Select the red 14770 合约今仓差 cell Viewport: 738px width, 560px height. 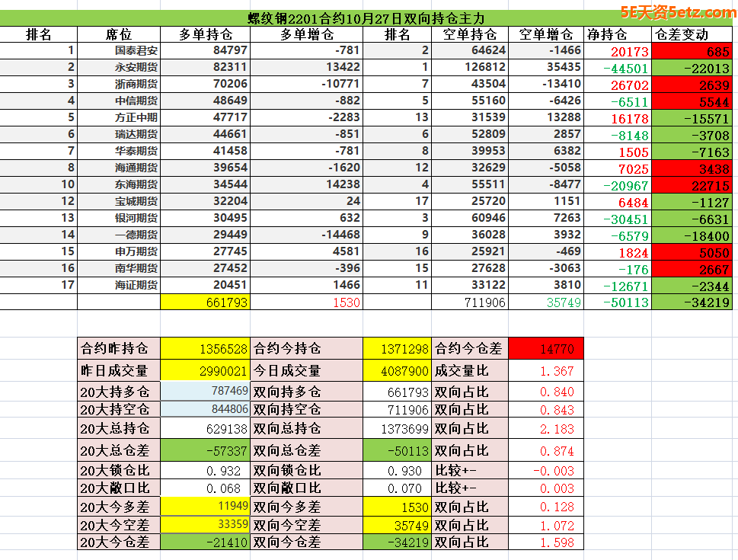click(x=545, y=349)
